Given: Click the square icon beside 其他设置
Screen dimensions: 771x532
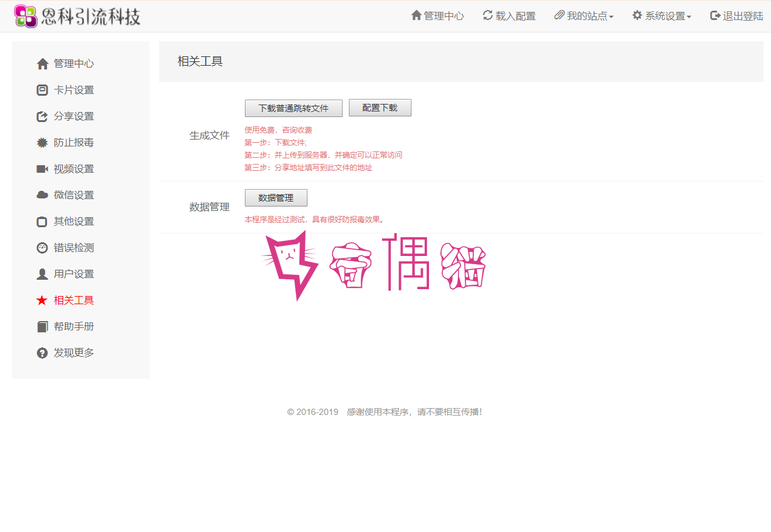Looking at the screenshot, I should 42,222.
